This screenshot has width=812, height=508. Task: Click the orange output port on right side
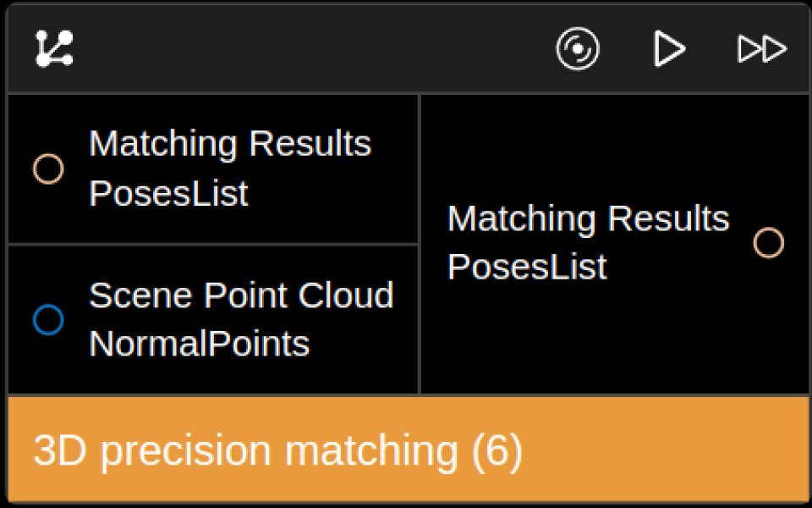[768, 243]
